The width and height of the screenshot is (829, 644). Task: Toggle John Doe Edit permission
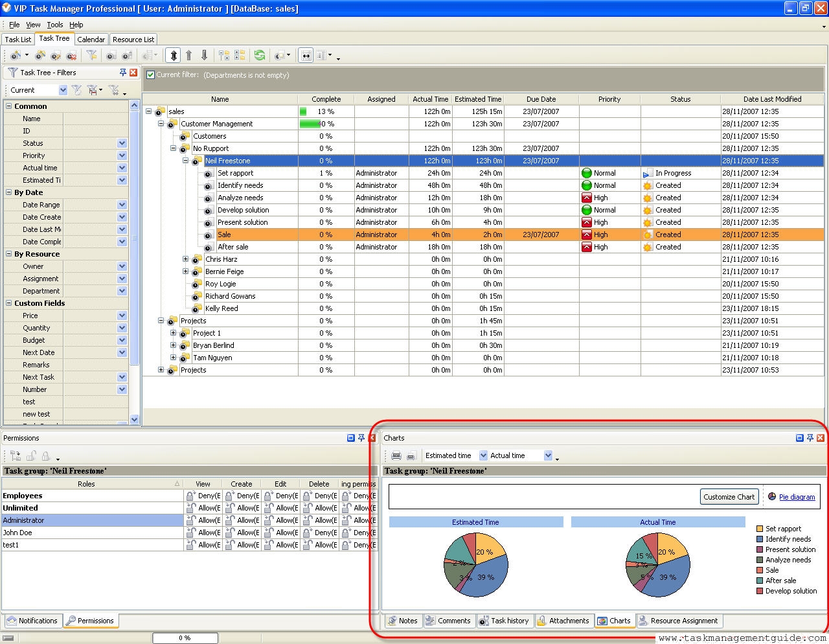point(280,533)
